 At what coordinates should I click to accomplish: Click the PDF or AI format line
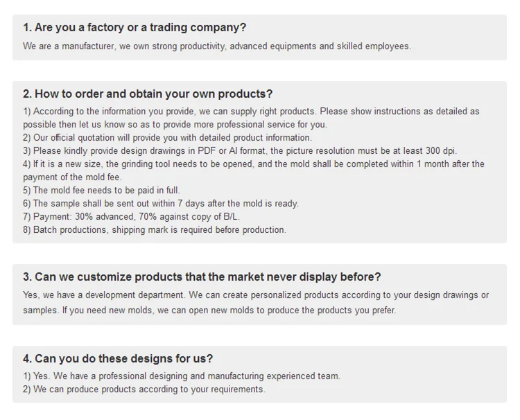[x=240, y=151]
